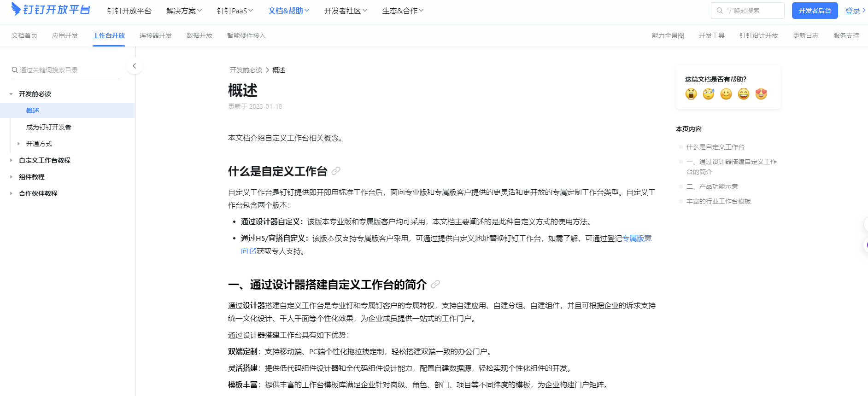
Task: Open the 钉钉PaaS dropdown
Action: tap(235, 11)
